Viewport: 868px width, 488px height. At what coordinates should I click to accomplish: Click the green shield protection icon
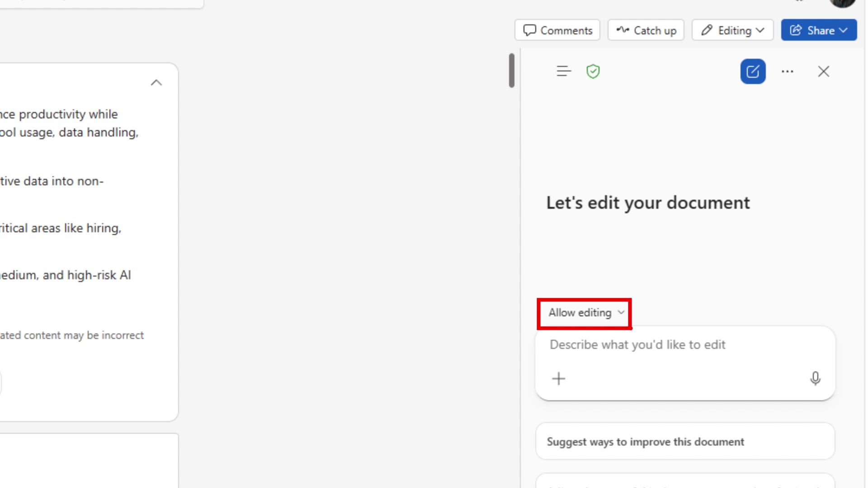593,71
